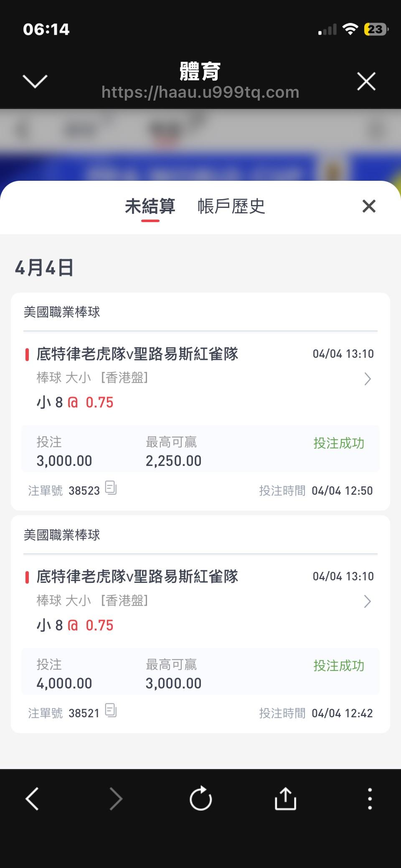Close the bet history sheet
Screen dimensions: 401x868
click(x=369, y=206)
